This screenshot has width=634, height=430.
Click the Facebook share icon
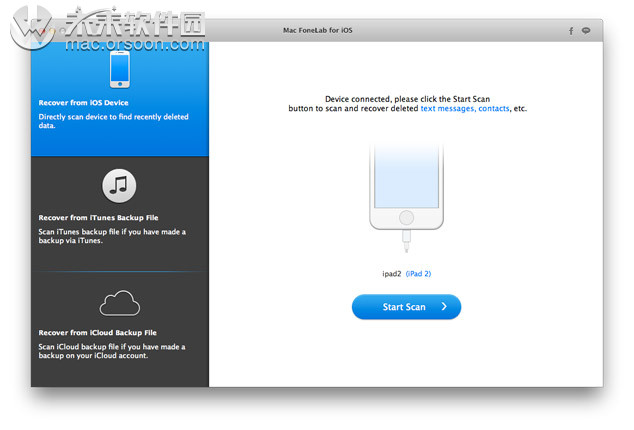(x=571, y=31)
